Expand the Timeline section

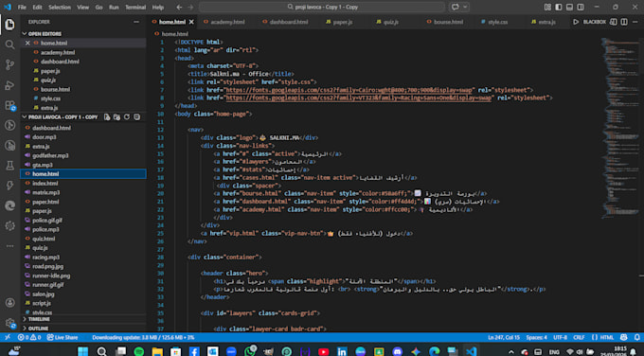(x=40, y=319)
